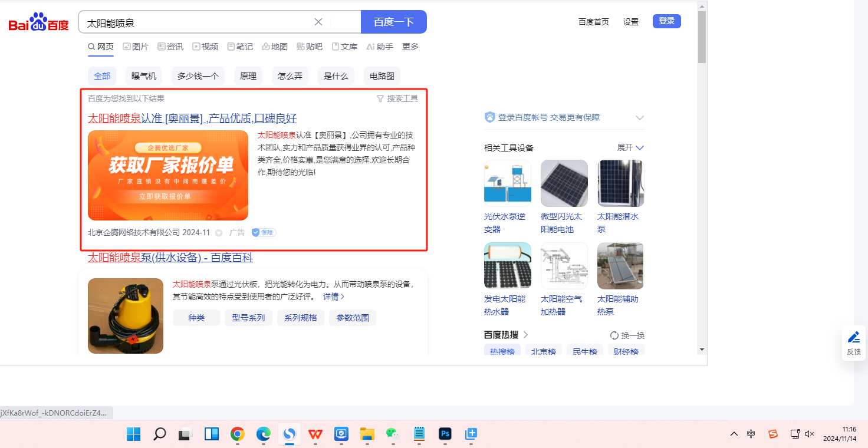This screenshot has width=868, height=448.
Task: Launch Google Chrome from the taskbar
Action: click(238, 434)
